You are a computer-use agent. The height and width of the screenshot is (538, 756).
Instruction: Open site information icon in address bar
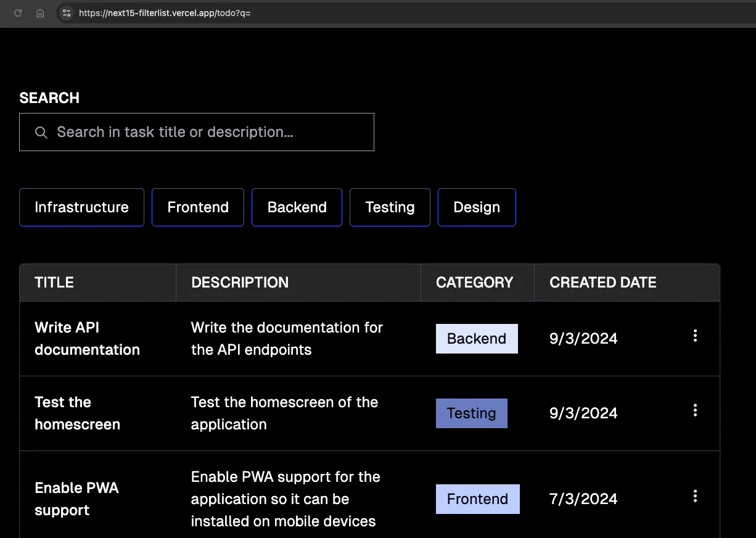coord(67,13)
